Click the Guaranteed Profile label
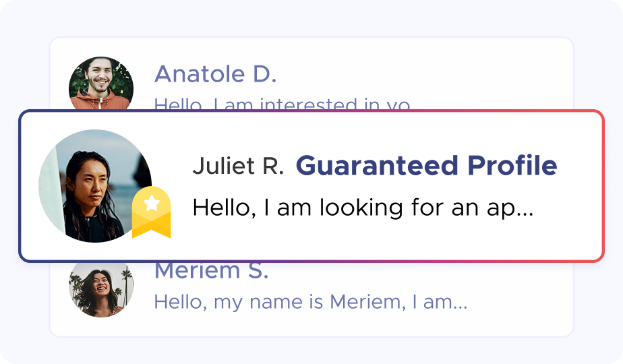This screenshot has width=623, height=364. coord(426,166)
